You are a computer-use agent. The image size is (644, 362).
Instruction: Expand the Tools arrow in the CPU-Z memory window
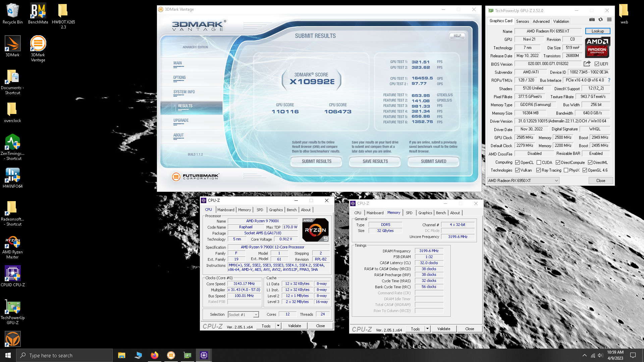427,329
